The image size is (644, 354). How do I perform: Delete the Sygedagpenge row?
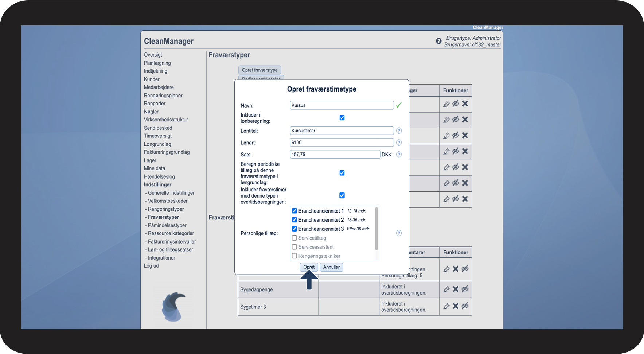[456, 289]
